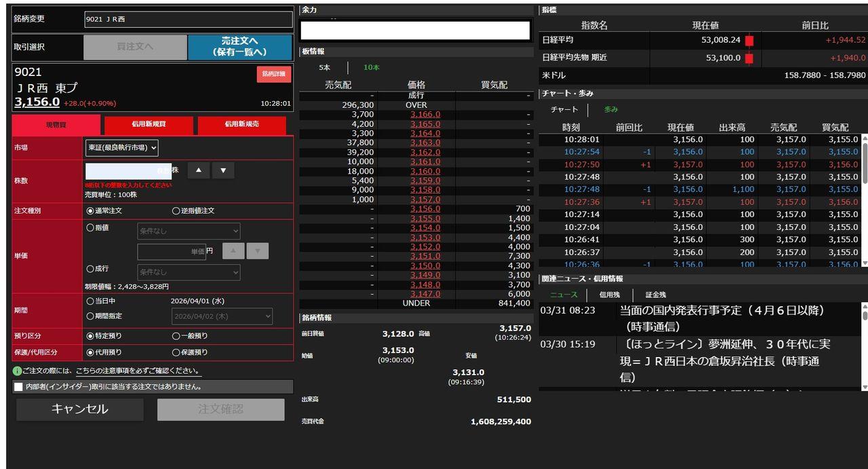Click the 銘柄詳細 red badge button

(273, 74)
